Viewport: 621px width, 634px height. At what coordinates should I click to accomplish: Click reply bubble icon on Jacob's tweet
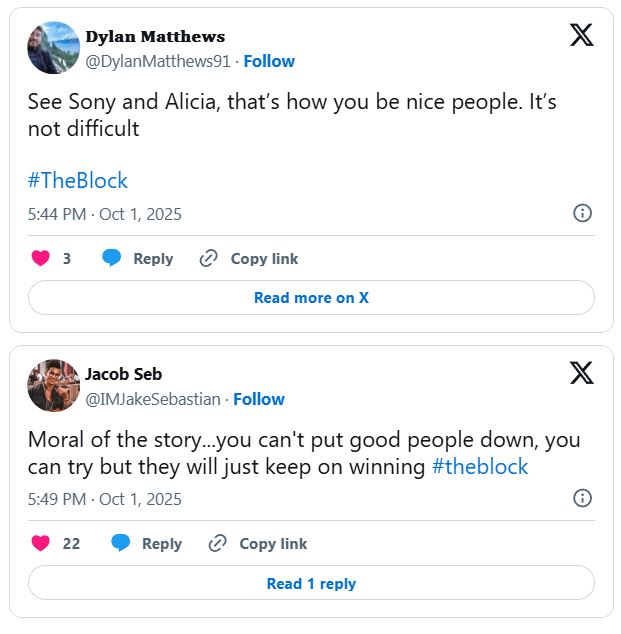[x=121, y=543]
